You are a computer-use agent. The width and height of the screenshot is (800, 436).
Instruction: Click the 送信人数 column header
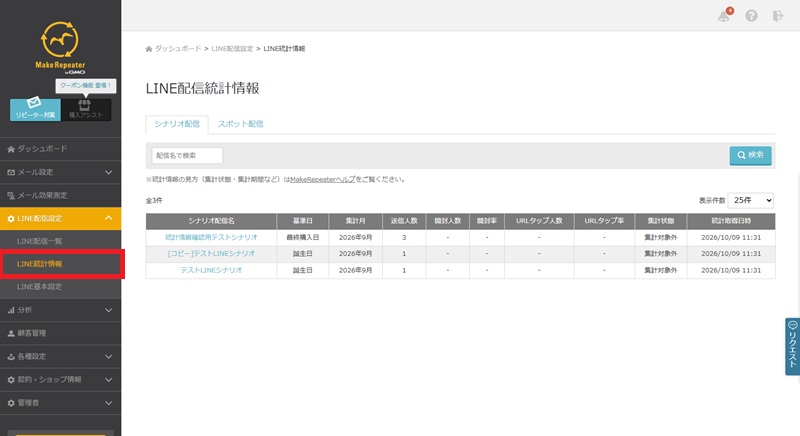tap(404, 221)
